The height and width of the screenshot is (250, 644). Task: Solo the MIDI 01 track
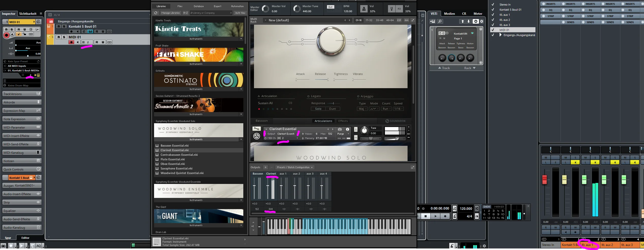tap(64, 37)
